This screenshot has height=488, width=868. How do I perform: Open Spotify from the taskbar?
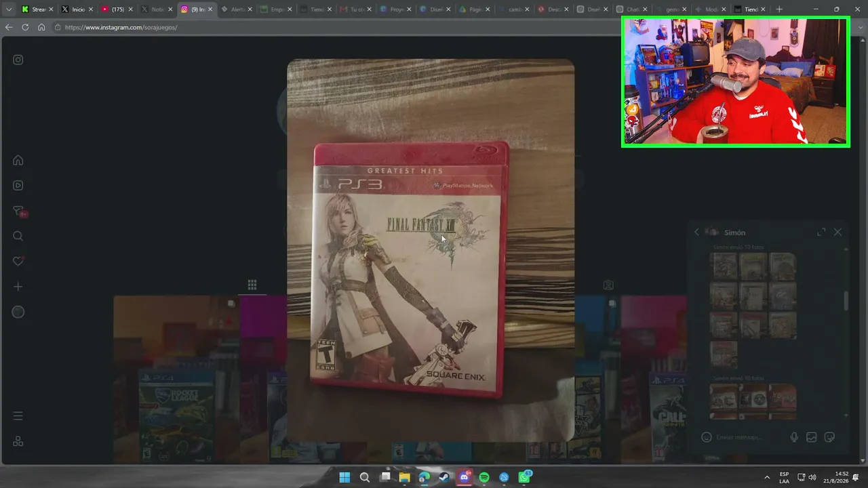(484, 477)
